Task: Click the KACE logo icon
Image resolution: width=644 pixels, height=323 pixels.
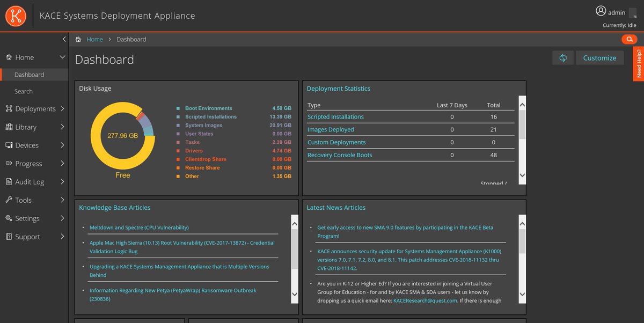Action: 16,16
